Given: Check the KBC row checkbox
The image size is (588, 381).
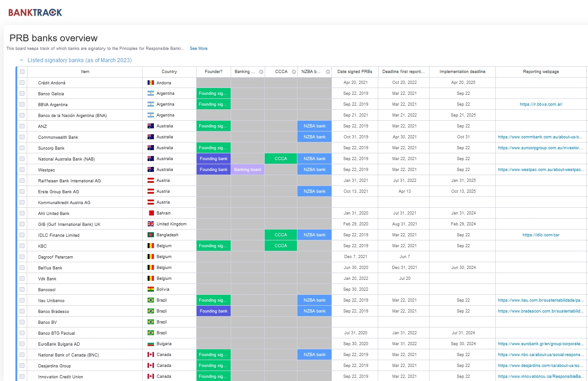Looking at the screenshot, I should (22, 246).
